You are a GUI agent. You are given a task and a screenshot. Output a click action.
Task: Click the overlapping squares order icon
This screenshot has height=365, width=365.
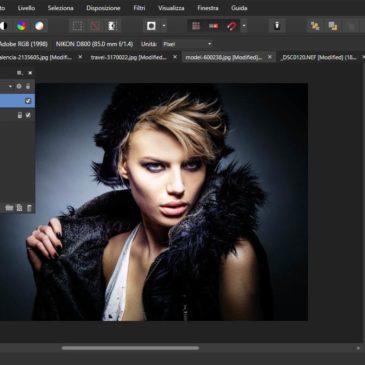(333, 26)
